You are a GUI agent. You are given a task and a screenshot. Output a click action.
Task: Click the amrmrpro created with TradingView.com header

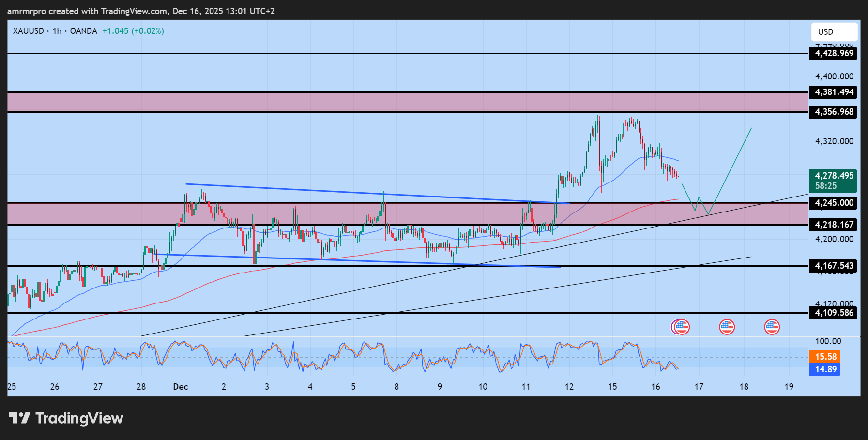tap(141, 11)
